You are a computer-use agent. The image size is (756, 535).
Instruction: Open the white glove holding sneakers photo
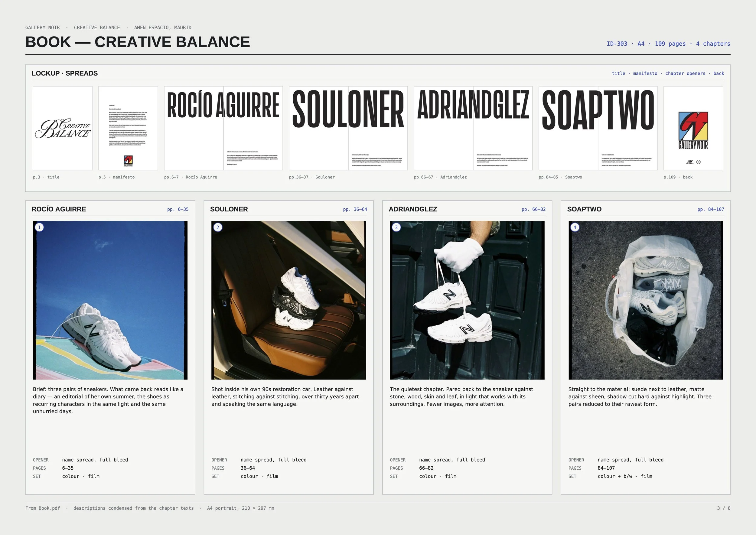pyautogui.click(x=467, y=300)
